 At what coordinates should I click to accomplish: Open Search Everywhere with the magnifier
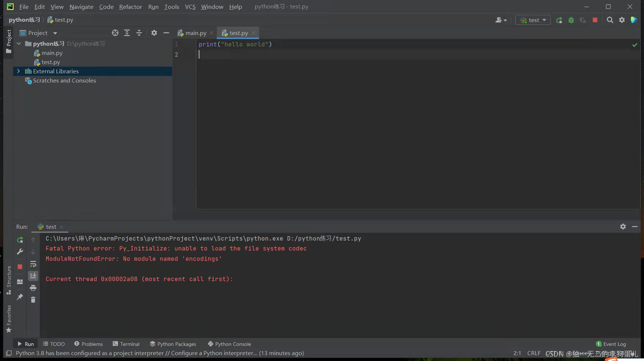610,20
